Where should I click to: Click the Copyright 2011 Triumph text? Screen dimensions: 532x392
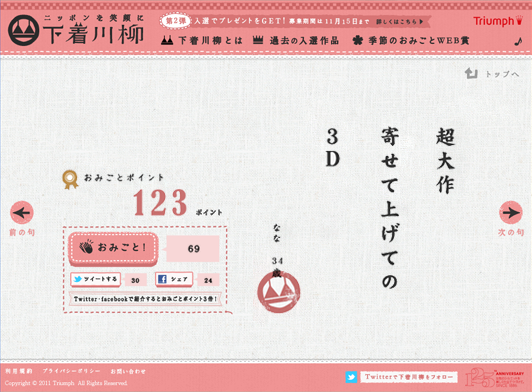point(66,383)
